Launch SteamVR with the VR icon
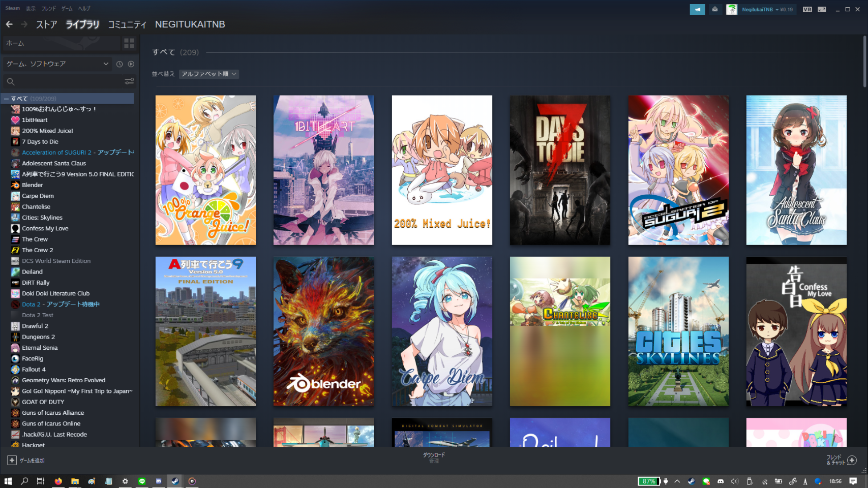Viewport: 868px width, 488px height. point(807,9)
